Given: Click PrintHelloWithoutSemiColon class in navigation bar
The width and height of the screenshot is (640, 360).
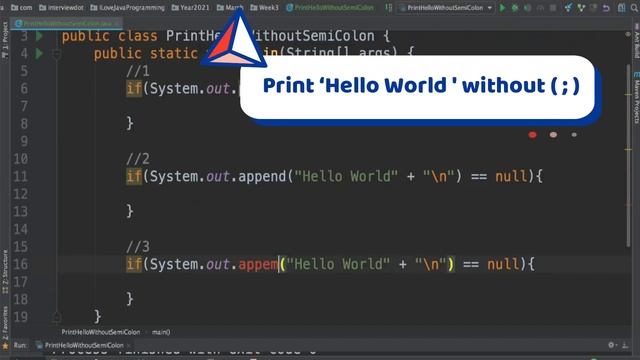Looking at the screenshot, I should (330, 8).
